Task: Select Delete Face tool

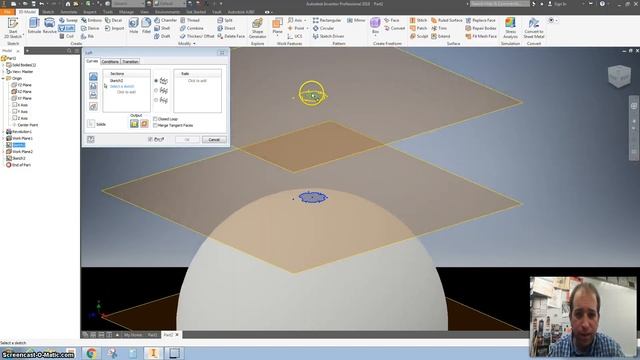Action: pyautogui.click(x=231, y=36)
